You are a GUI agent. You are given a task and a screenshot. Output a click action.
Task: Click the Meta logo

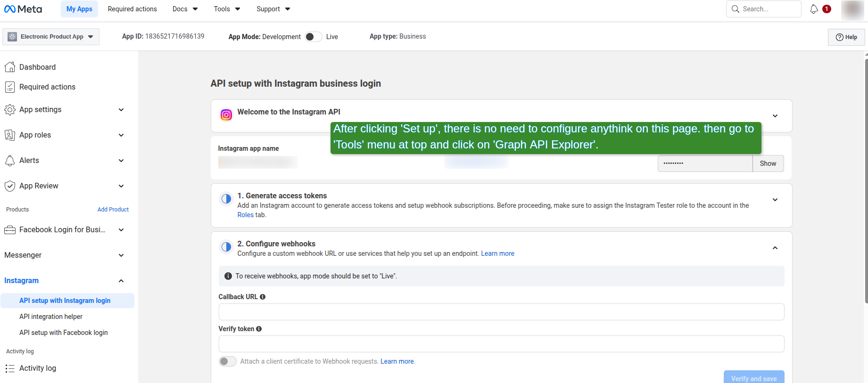tap(23, 9)
